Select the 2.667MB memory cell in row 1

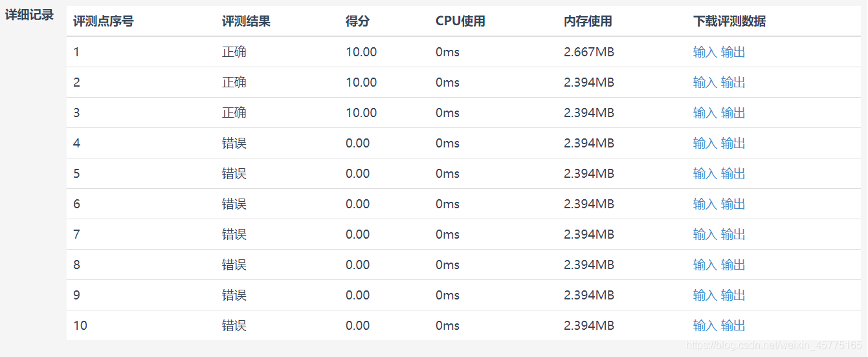pos(589,52)
